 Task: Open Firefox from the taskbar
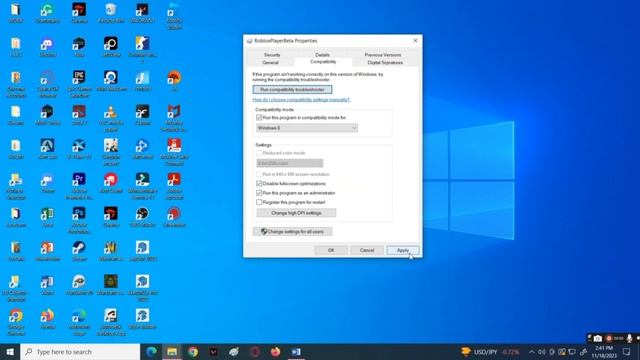click(x=276, y=352)
